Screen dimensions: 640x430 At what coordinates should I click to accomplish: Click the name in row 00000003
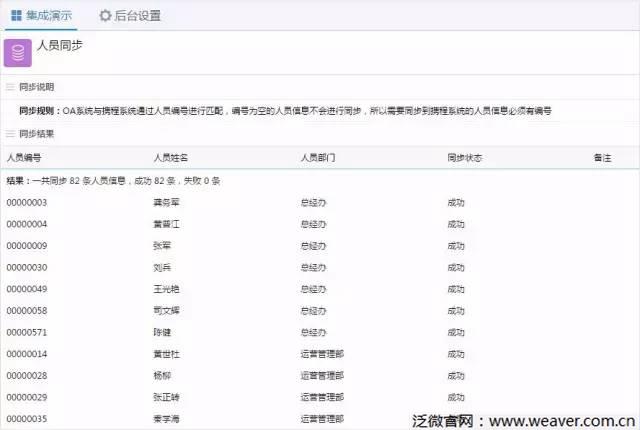(x=166, y=202)
